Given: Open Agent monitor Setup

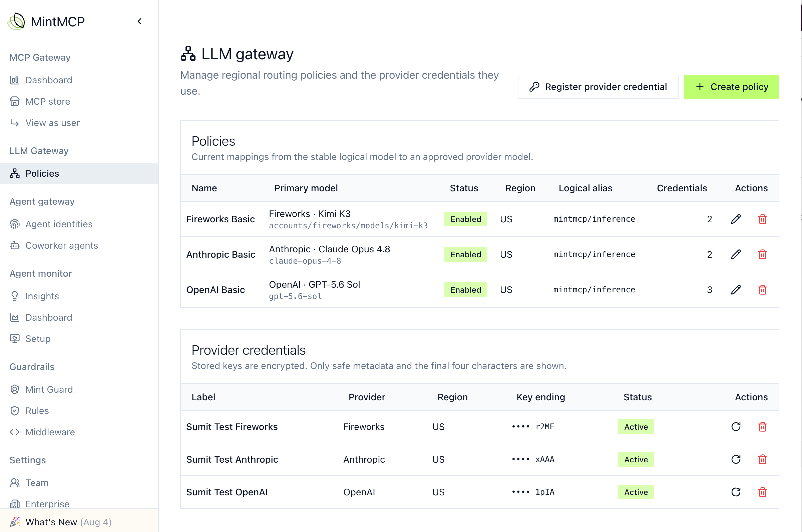Looking at the screenshot, I should point(38,339).
